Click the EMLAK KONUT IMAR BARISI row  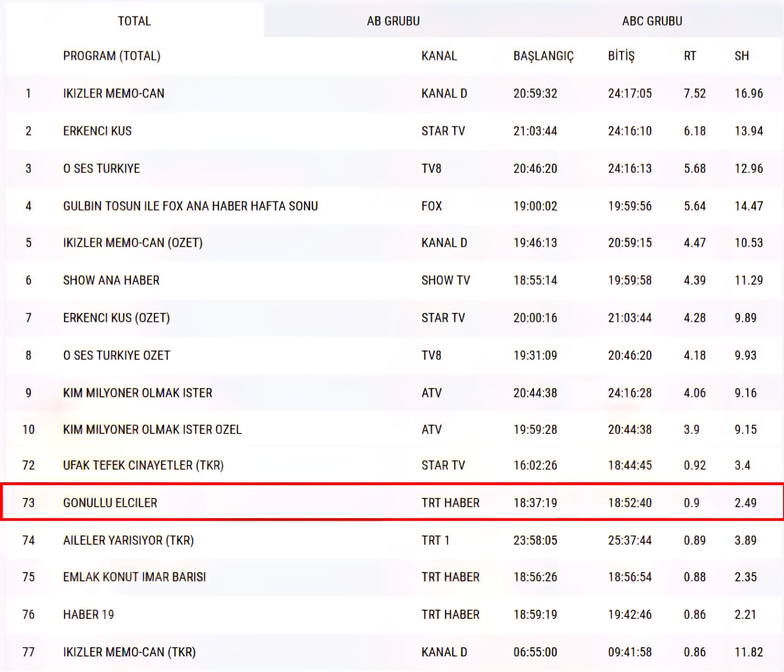point(134,577)
